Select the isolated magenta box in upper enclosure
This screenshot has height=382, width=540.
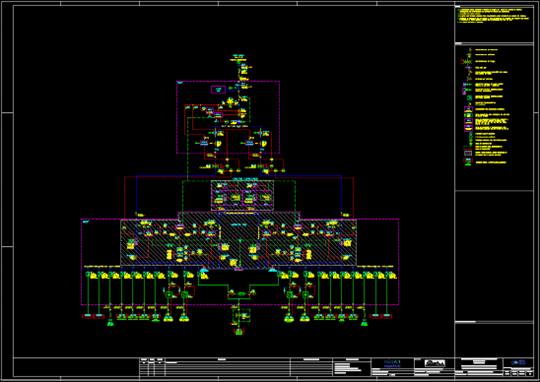(x=218, y=90)
